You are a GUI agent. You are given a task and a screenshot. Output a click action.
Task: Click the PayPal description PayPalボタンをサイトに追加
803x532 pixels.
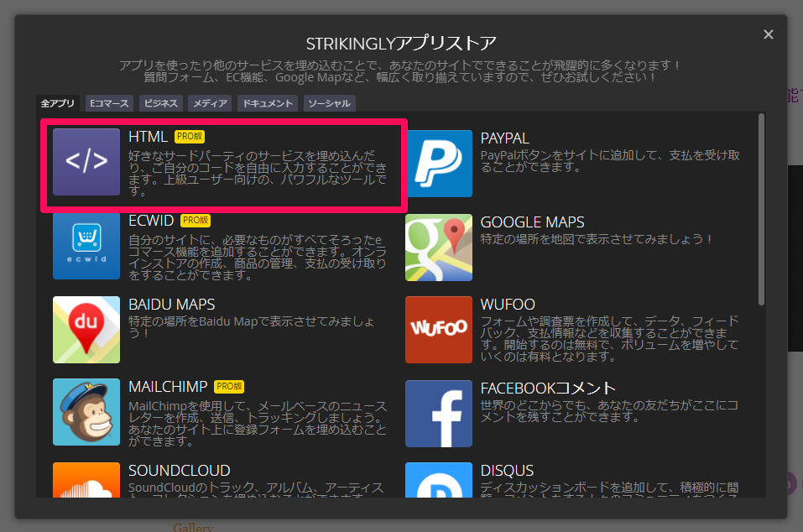click(x=610, y=161)
